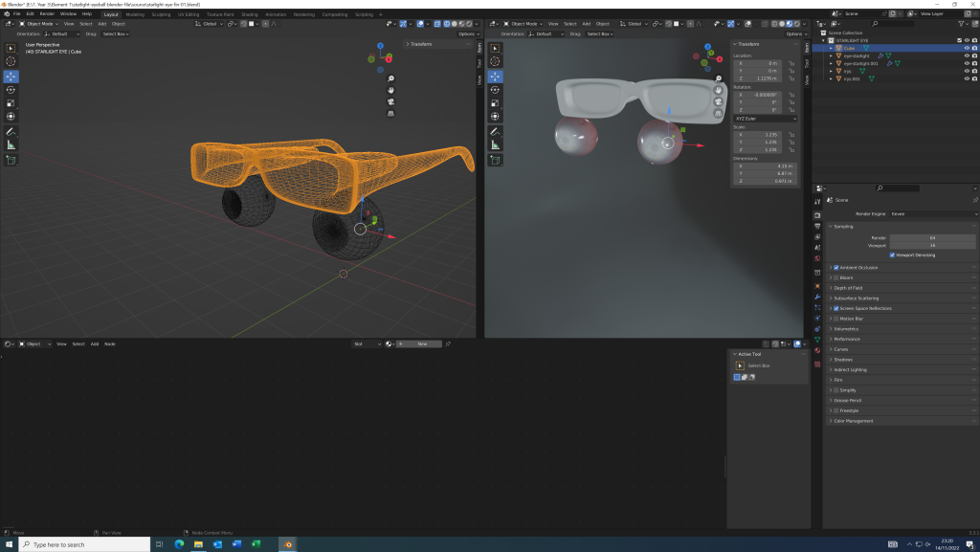Viewport: 980px width, 552px height.
Task: Open the Modifier properties wrench tab
Action: tap(817, 298)
